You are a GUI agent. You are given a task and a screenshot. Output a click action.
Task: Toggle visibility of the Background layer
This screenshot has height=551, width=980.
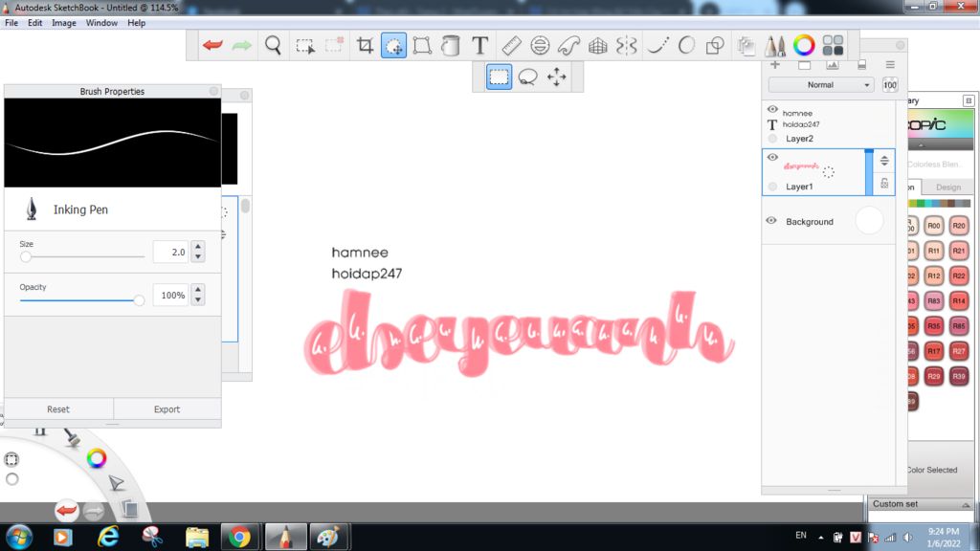point(771,221)
